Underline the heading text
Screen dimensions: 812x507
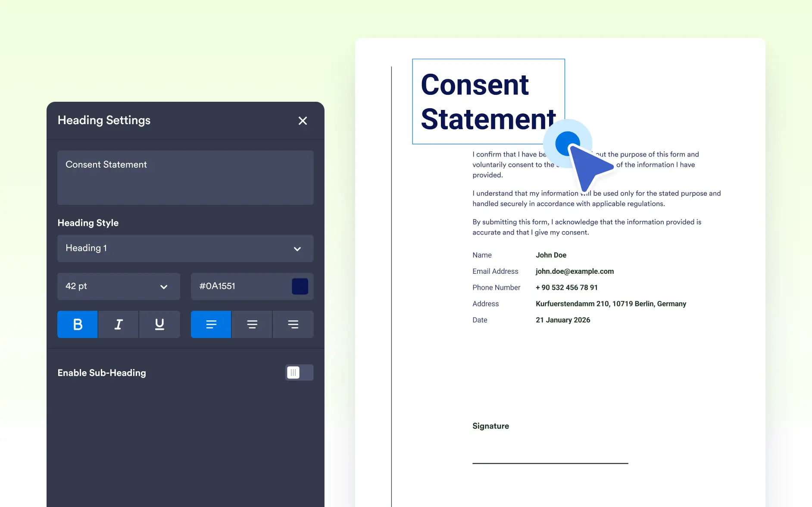(159, 324)
